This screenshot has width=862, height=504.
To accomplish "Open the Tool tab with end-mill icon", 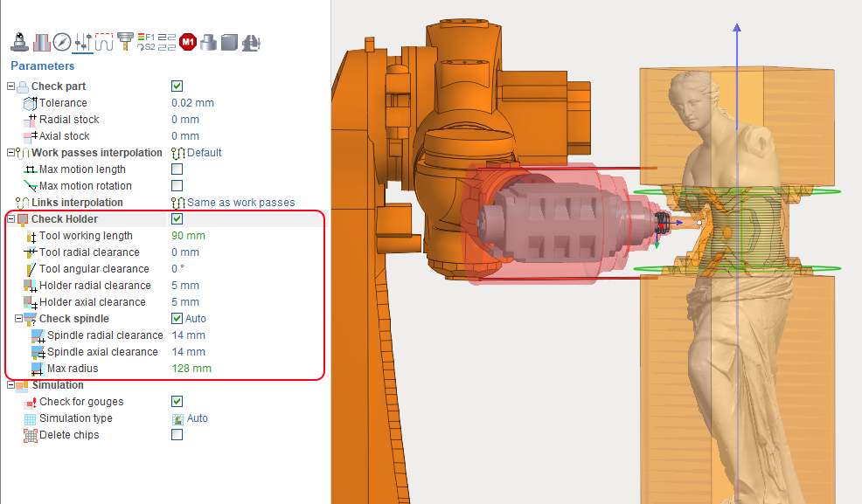I will coord(125,42).
